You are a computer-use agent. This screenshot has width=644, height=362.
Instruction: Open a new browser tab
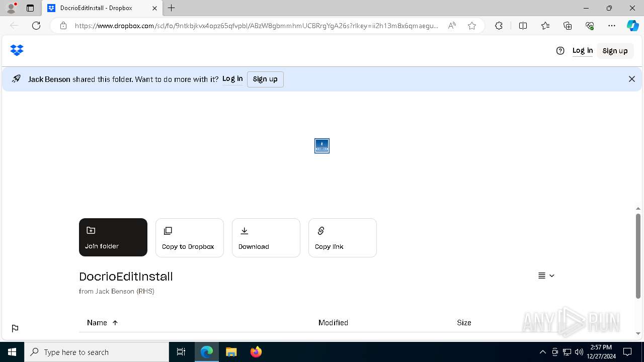click(172, 8)
